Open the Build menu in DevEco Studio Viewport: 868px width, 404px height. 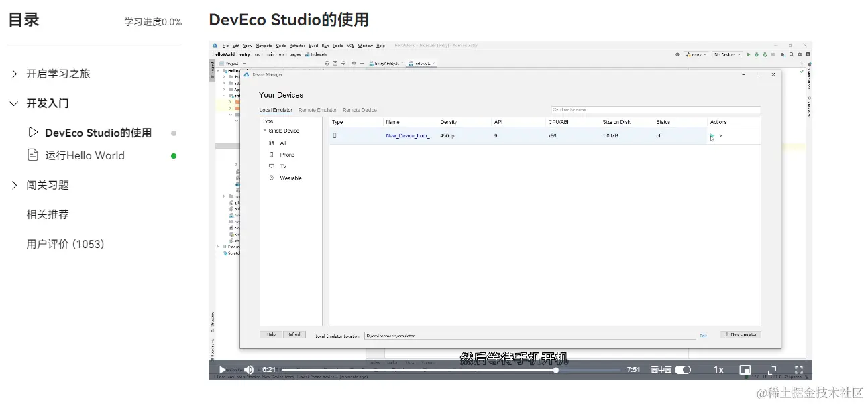click(313, 46)
